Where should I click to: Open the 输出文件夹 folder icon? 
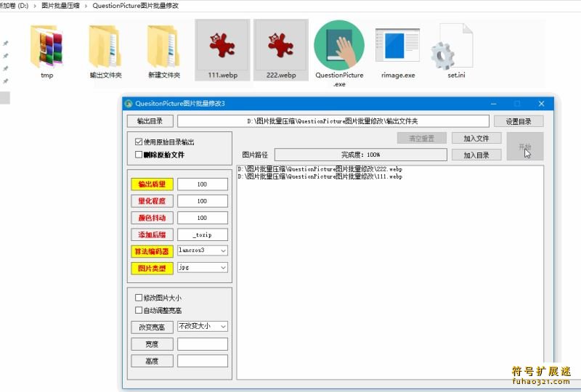pyautogui.click(x=105, y=47)
